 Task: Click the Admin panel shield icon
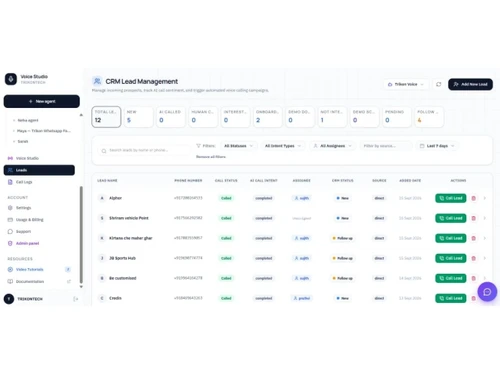10,243
